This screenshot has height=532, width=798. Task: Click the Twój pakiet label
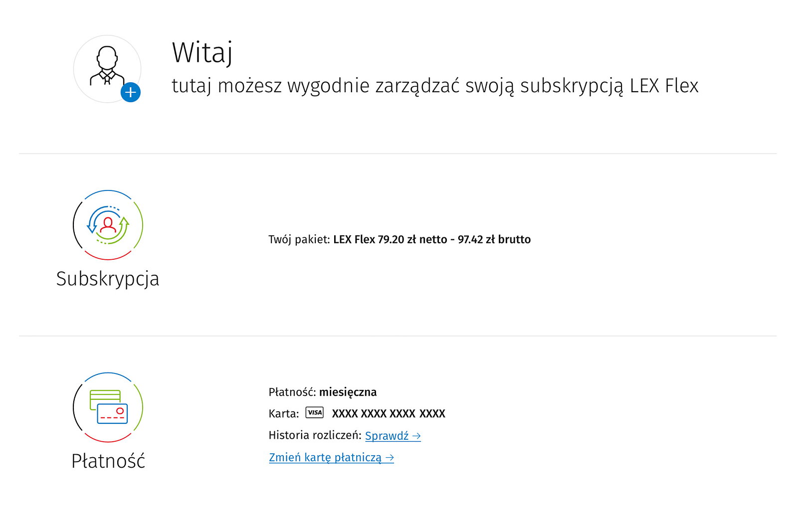(x=299, y=240)
